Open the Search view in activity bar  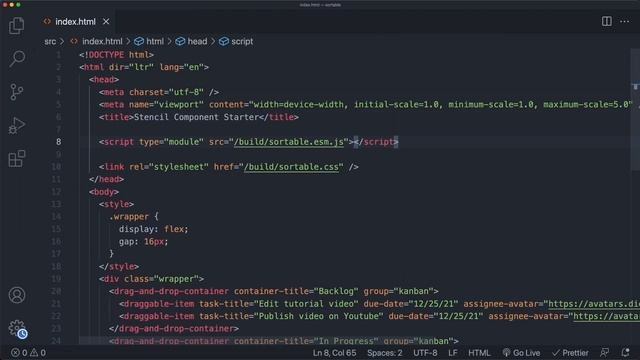tap(17, 59)
